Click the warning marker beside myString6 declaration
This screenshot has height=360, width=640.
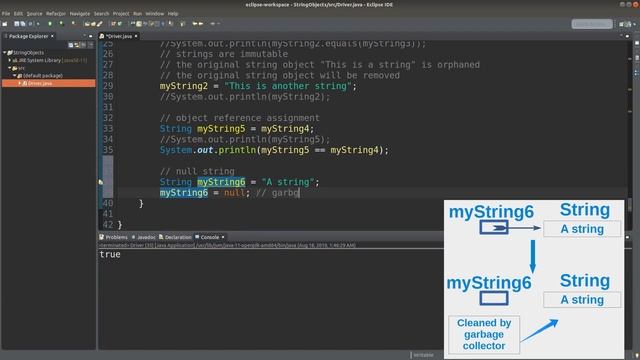pos(100,182)
